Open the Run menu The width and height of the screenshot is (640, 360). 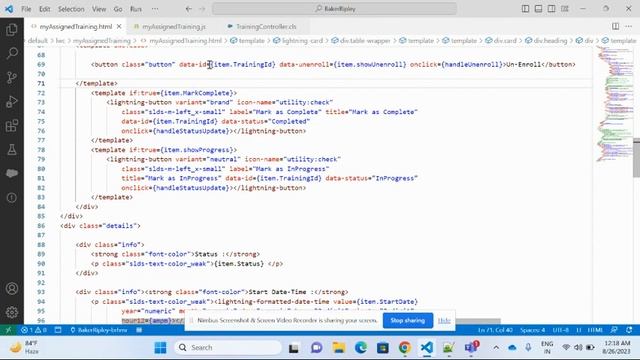[136, 9]
